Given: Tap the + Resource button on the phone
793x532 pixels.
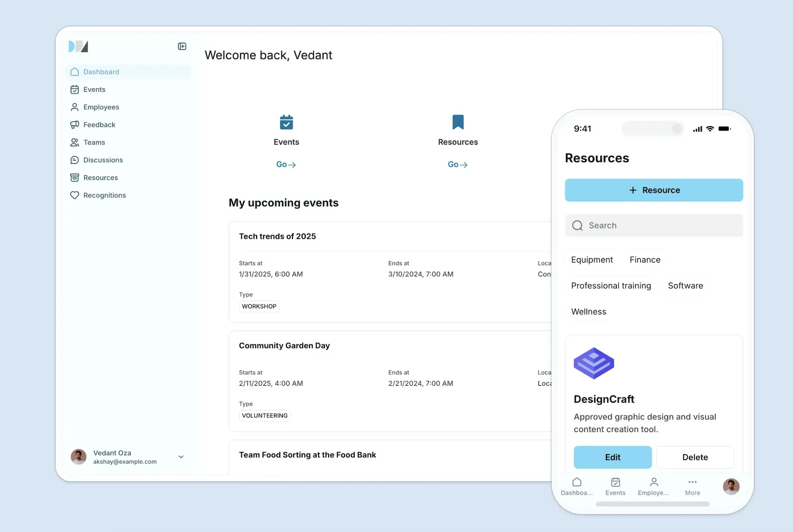Looking at the screenshot, I should point(654,190).
